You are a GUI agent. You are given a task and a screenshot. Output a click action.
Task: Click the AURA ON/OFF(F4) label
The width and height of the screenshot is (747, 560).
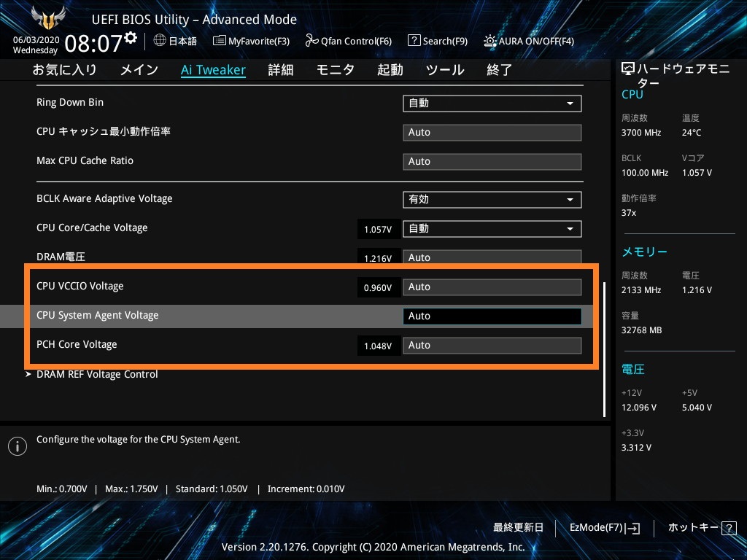pyautogui.click(x=536, y=41)
